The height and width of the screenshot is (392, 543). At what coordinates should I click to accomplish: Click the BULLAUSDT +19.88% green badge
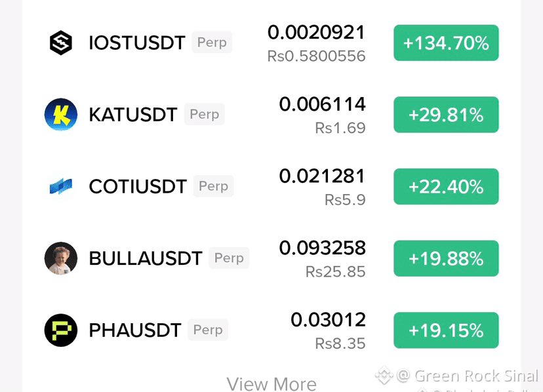click(446, 258)
